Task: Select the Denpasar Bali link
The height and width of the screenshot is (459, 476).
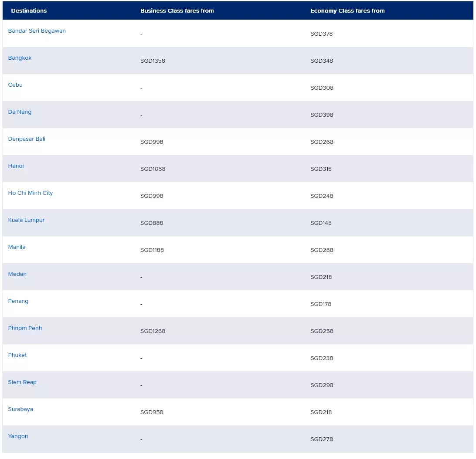Action: click(x=27, y=139)
